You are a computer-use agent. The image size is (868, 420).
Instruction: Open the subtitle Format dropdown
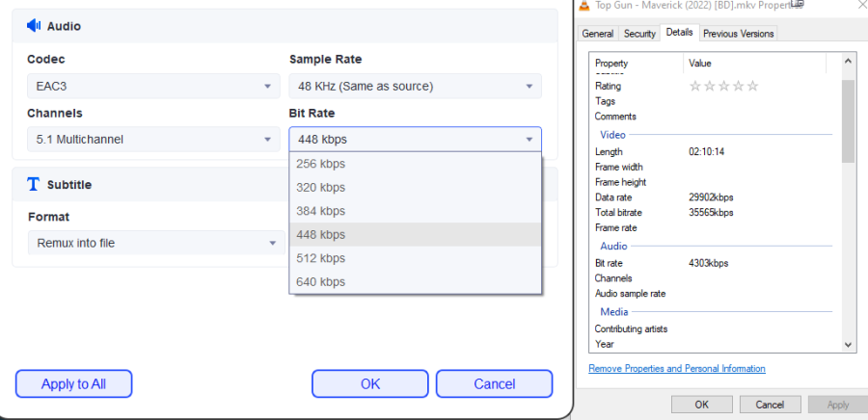(153, 243)
